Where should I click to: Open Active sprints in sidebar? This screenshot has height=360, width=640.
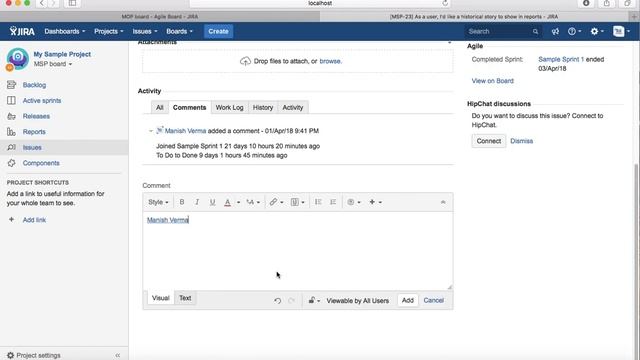coord(42,100)
